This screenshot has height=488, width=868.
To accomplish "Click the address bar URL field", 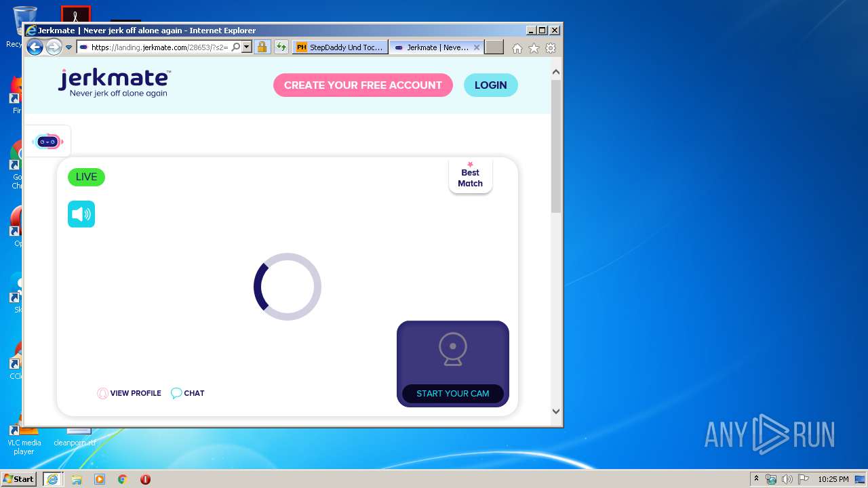I will coord(159,47).
